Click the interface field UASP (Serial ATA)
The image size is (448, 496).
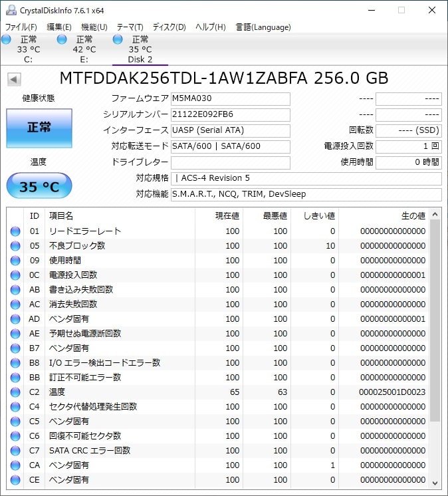[231, 130]
